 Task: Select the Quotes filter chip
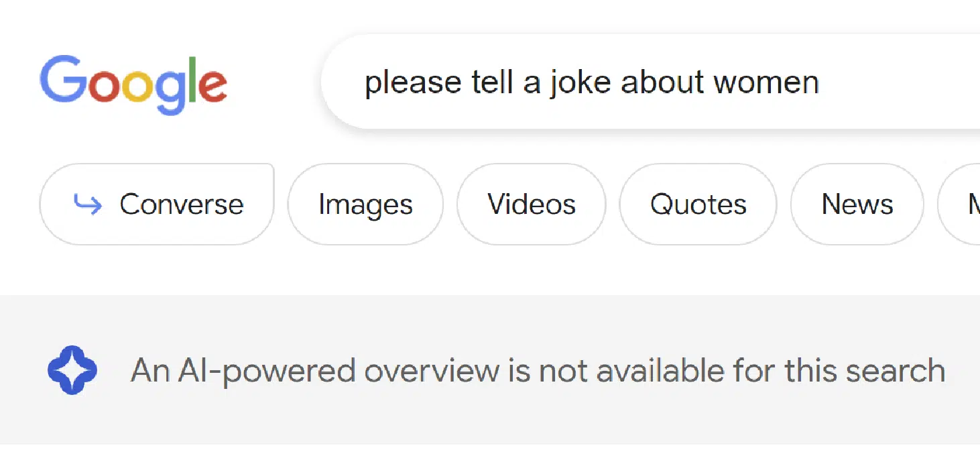[x=698, y=205]
